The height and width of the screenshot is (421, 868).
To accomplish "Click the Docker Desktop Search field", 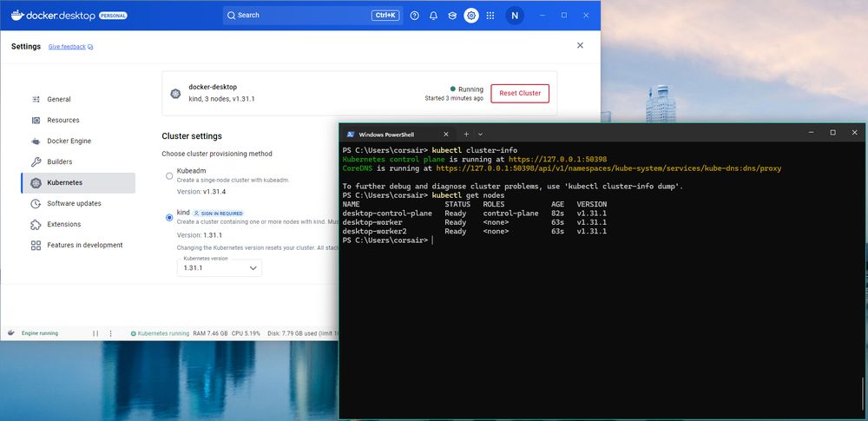I will pos(312,16).
